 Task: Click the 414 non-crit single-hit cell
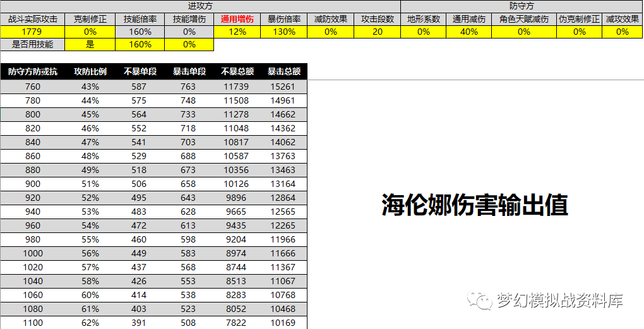pos(140,296)
